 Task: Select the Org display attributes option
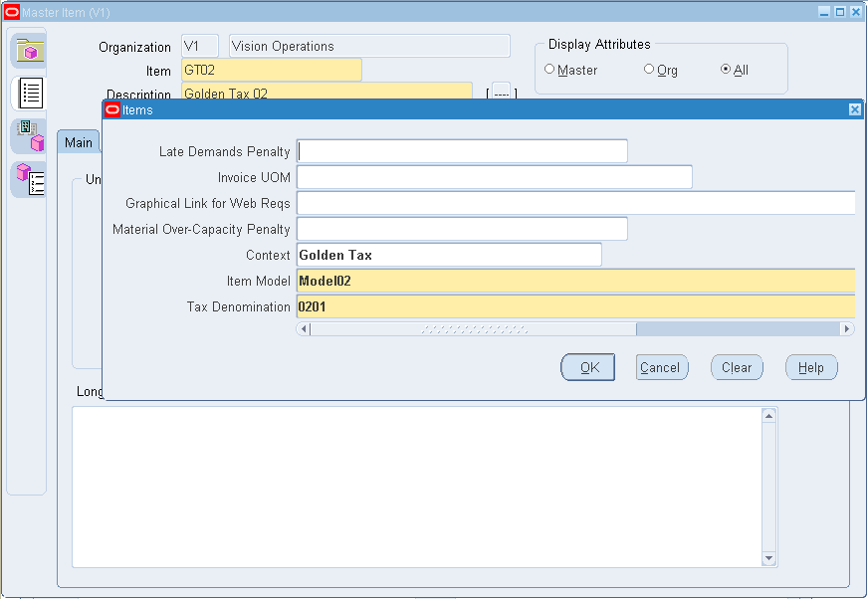[x=649, y=70]
